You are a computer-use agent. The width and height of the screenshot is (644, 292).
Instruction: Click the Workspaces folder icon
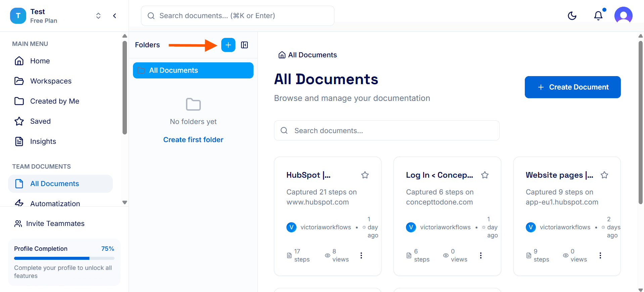click(x=19, y=81)
